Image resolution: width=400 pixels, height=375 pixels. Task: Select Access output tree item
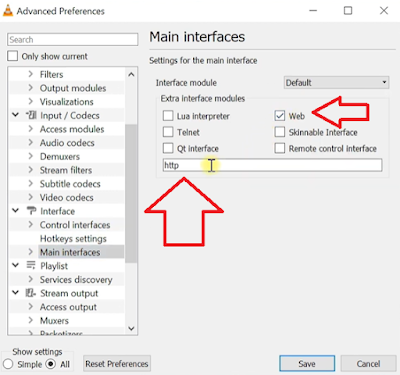pos(68,307)
